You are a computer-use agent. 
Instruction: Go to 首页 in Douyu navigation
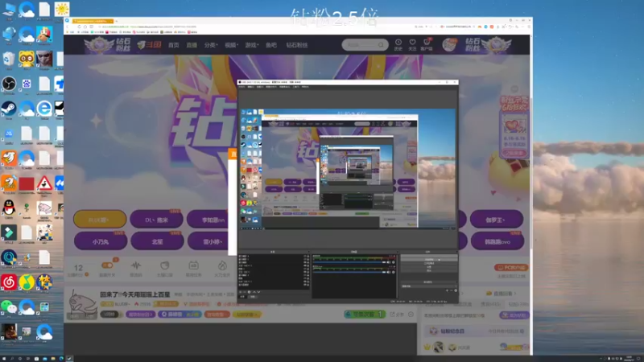(x=174, y=45)
